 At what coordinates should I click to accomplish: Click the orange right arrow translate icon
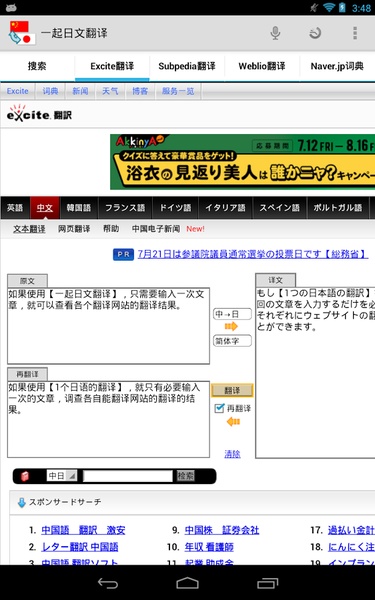point(231,326)
